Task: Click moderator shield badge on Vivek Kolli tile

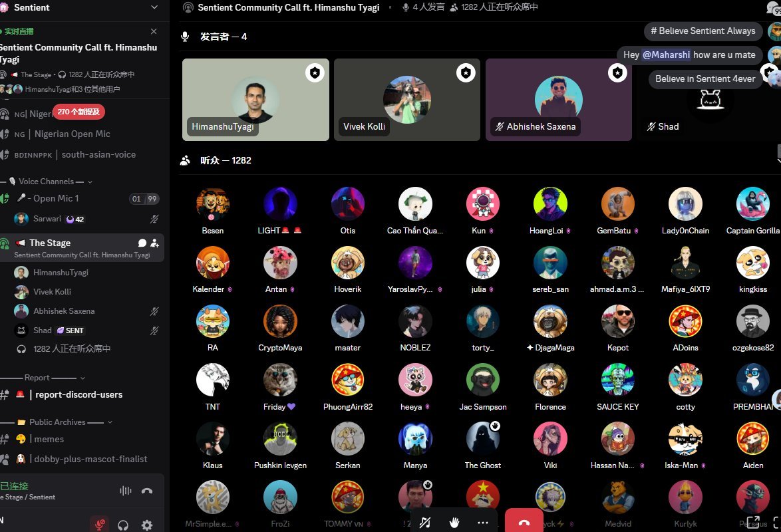Action: pyautogui.click(x=466, y=72)
